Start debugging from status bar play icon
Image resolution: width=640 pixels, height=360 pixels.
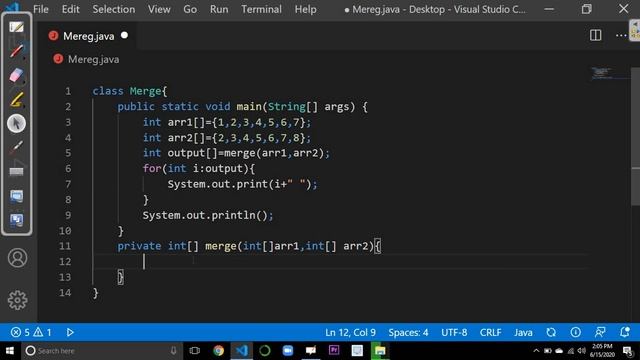(x=70, y=332)
